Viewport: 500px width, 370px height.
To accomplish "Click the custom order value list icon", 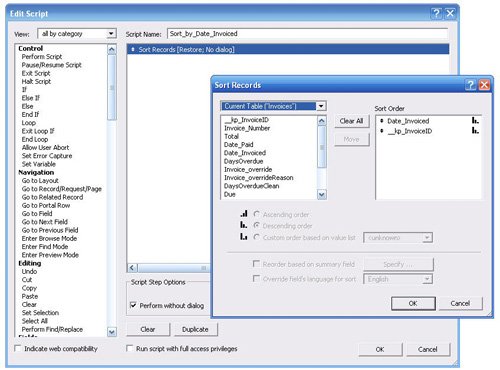I will coord(244,237).
